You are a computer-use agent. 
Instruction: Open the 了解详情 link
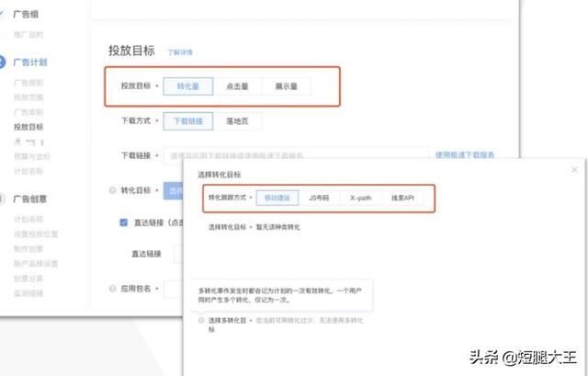tap(180, 52)
